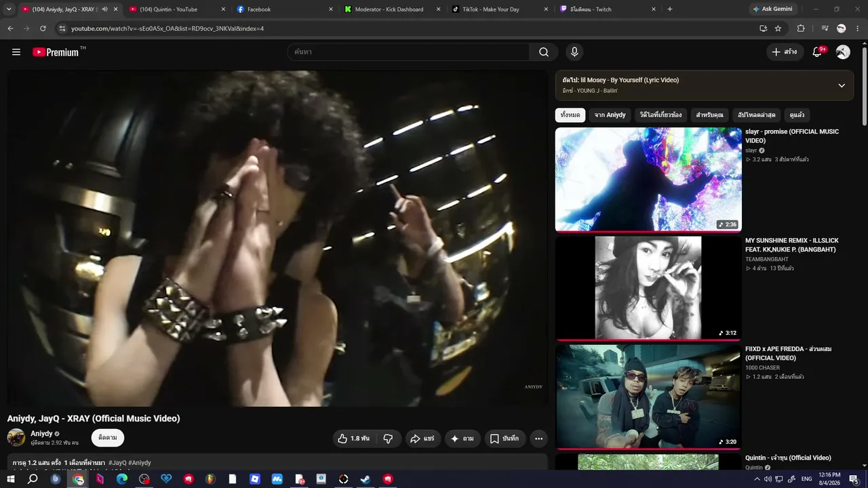Reload the current page
868x488 pixels.
[x=43, y=28]
